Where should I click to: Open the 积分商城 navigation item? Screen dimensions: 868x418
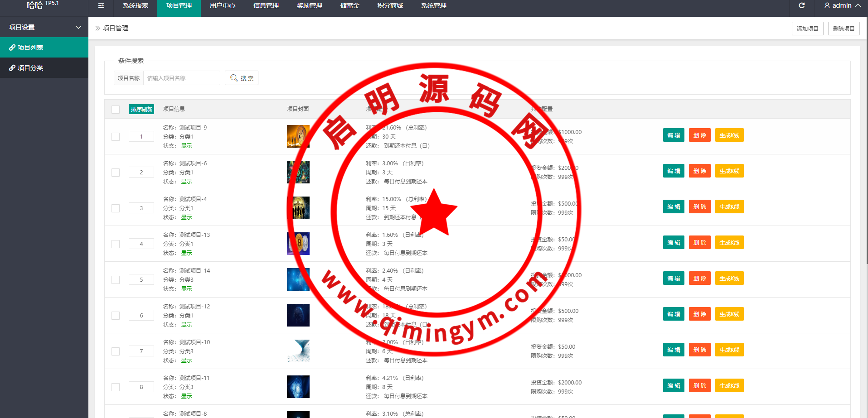tap(390, 5)
